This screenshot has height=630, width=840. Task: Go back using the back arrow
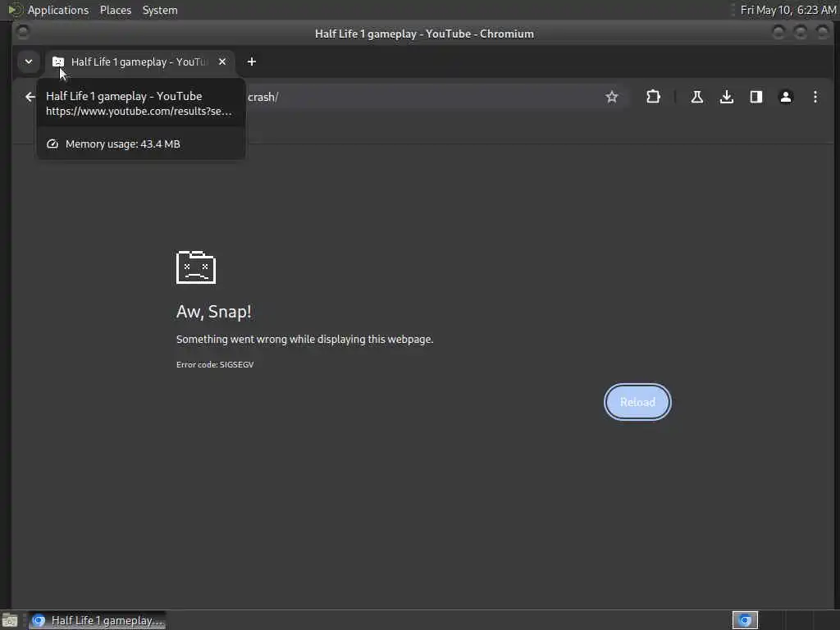tap(30, 97)
